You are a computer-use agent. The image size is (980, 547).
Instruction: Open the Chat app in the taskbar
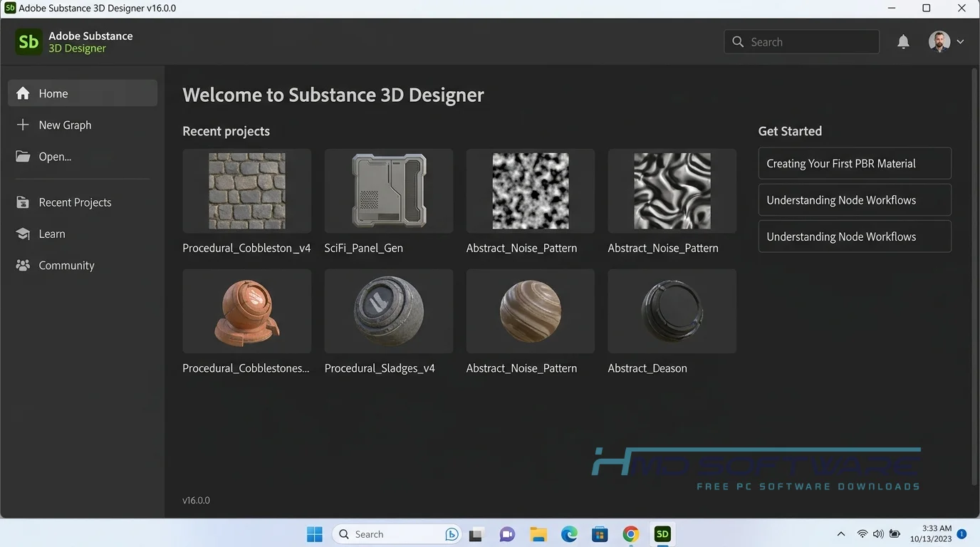point(507,534)
